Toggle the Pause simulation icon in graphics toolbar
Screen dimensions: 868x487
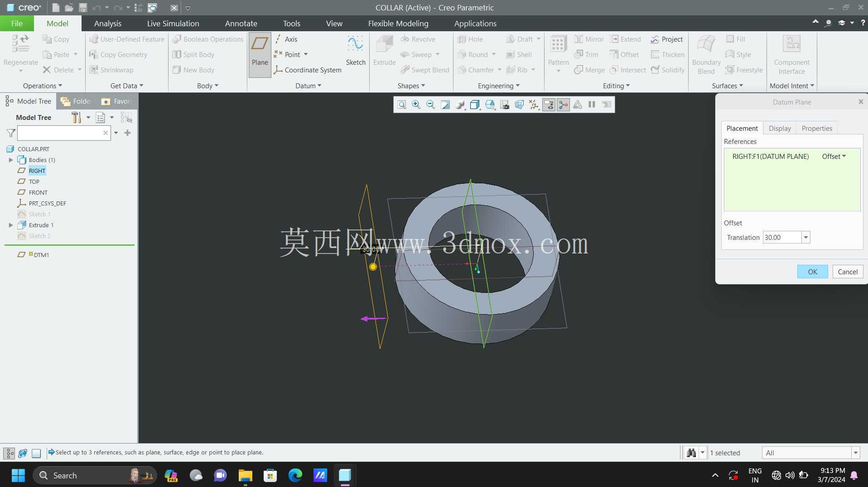pos(592,105)
